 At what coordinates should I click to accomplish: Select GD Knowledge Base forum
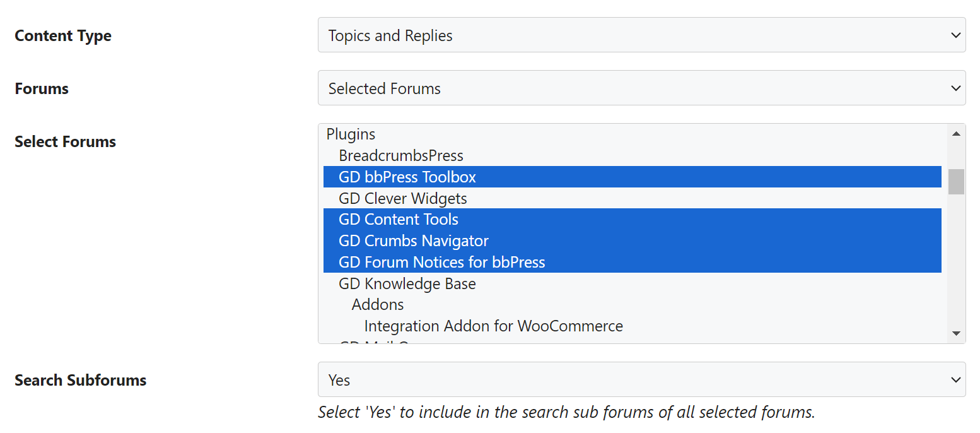tap(407, 284)
